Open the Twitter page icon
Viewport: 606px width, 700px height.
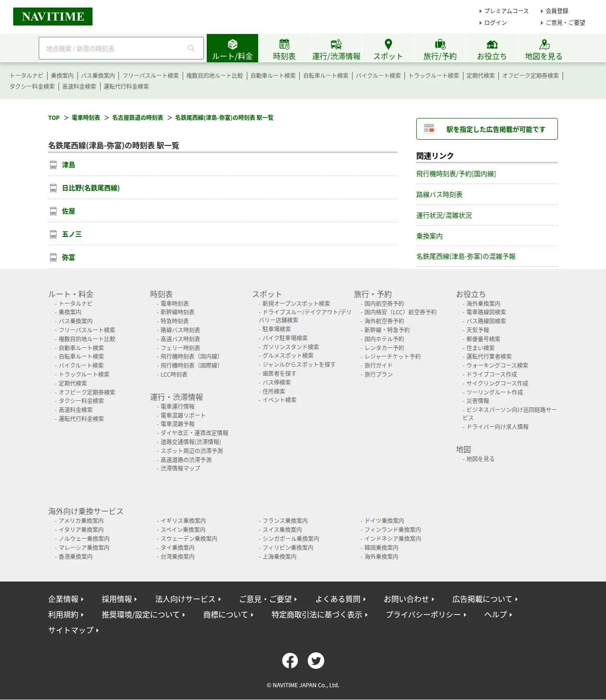click(x=316, y=660)
